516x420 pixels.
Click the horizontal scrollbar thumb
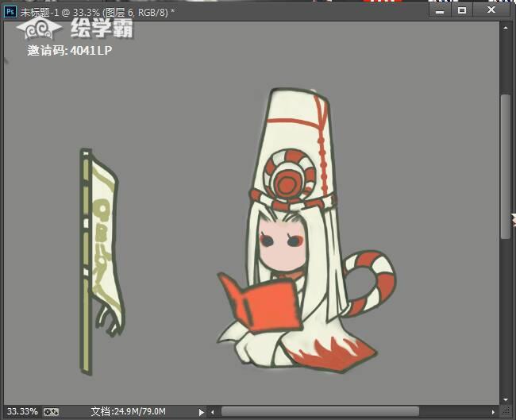[320, 411]
